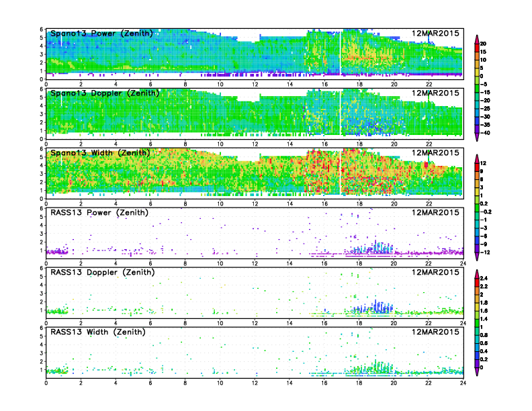Click the dark blue -35 to -30 segment of top colorbar
This screenshot has height=411, width=532.
(477, 121)
